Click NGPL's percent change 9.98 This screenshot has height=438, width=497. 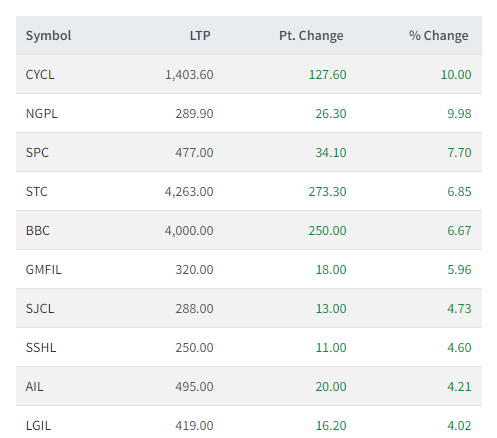click(x=459, y=113)
